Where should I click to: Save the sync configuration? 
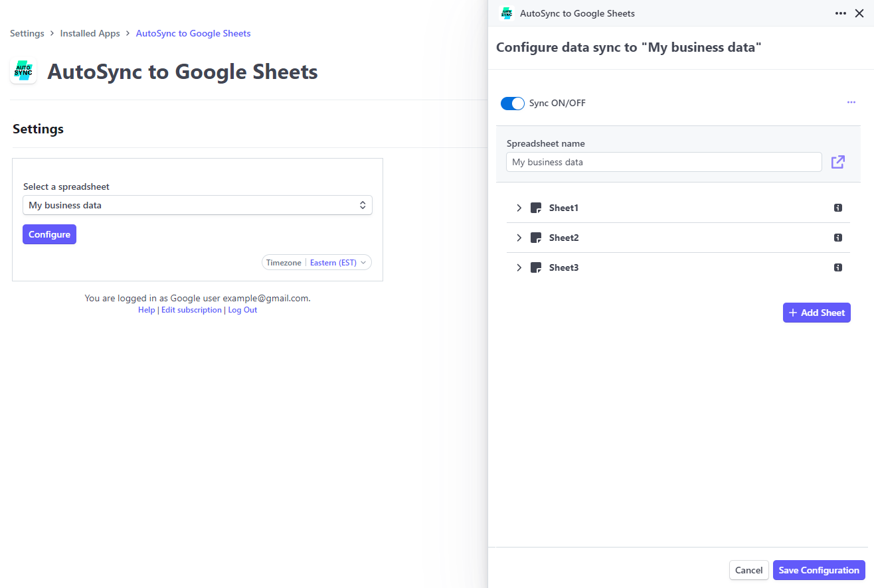point(819,570)
